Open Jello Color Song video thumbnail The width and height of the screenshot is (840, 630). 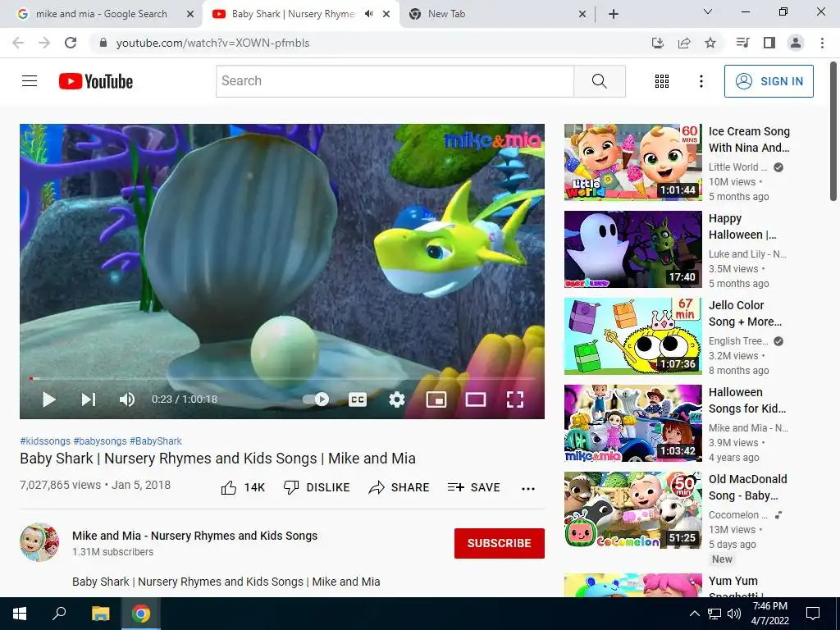tap(632, 336)
